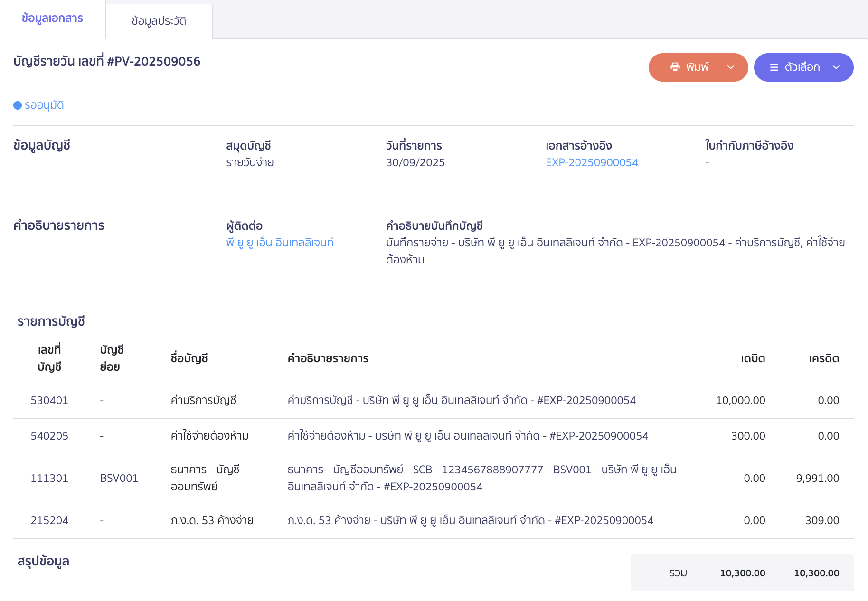Click account number 530401 row
This screenshot has height=601, width=868.
pyautogui.click(x=49, y=400)
